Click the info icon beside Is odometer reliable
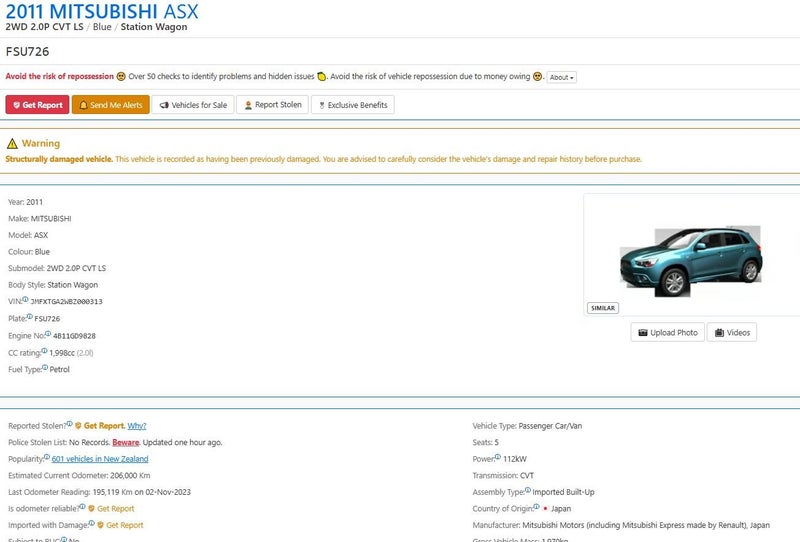 (83, 506)
